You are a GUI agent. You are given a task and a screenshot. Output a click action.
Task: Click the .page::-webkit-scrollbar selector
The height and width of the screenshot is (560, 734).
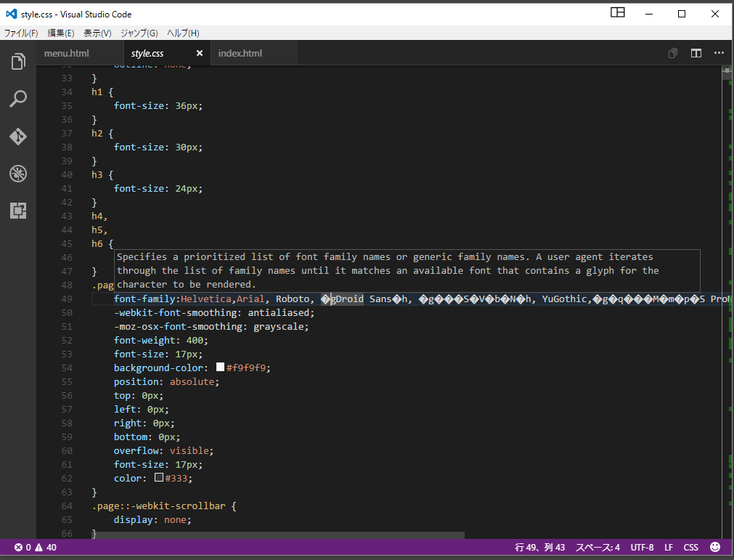tap(159, 506)
